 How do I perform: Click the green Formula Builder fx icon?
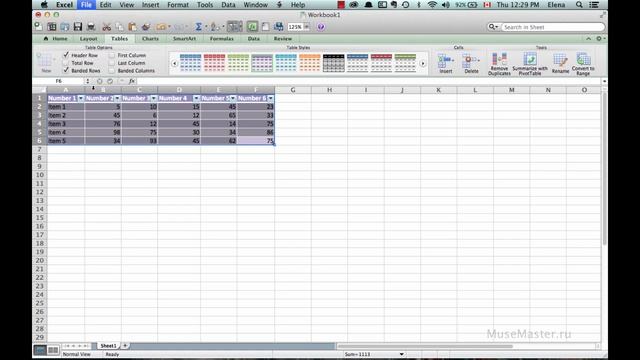coord(252,27)
